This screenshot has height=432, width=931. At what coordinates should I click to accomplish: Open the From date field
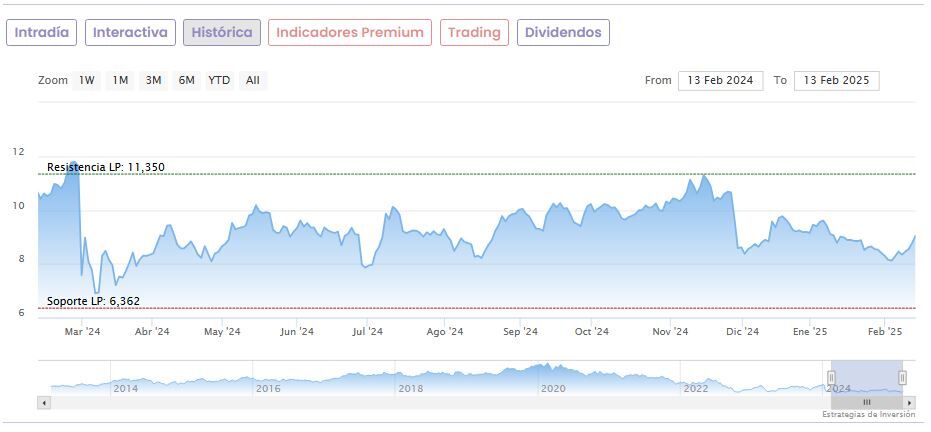720,81
